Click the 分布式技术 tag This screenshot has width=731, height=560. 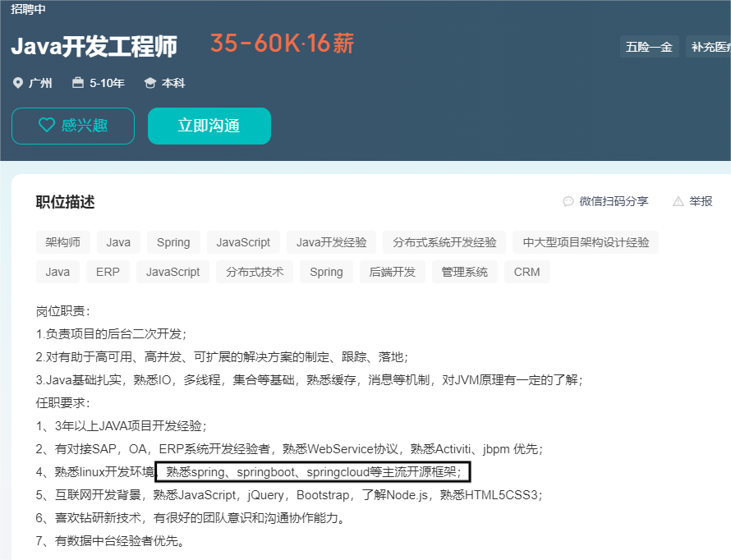coord(255,272)
